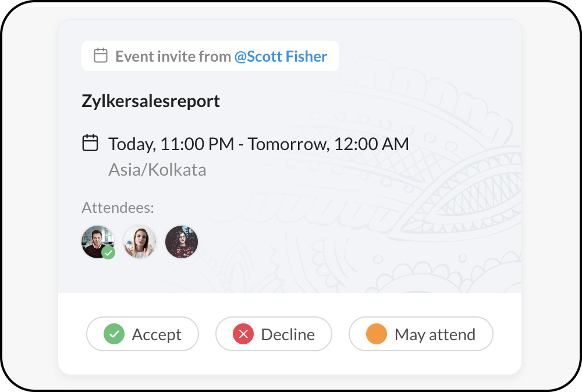Click the Tomorrow 12:00 AM end time
582x392 pixels.
pyautogui.click(x=328, y=144)
